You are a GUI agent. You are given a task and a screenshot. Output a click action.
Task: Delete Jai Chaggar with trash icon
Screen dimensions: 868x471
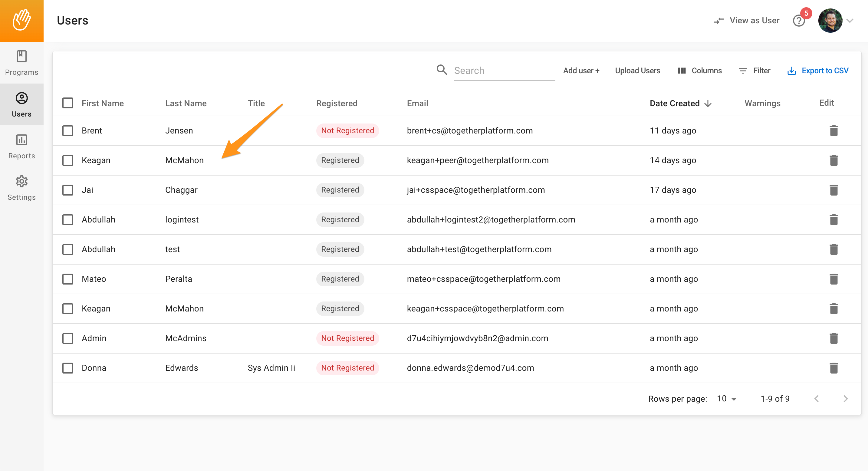[x=833, y=190]
